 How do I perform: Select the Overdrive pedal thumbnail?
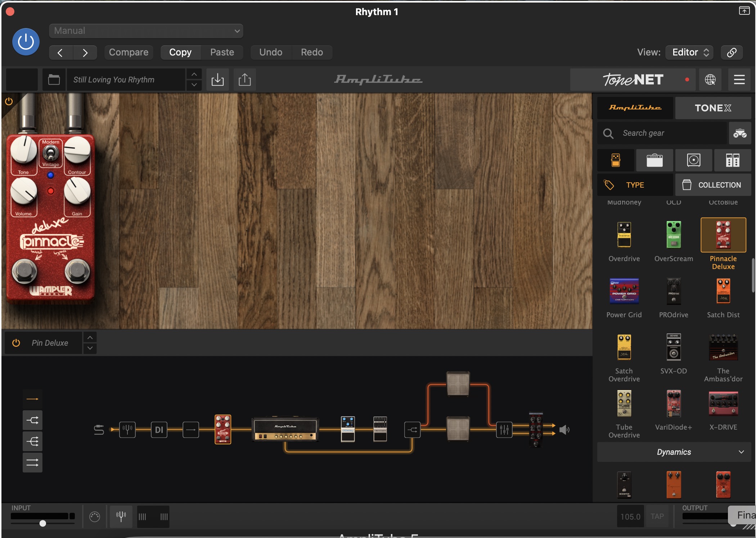pos(624,235)
